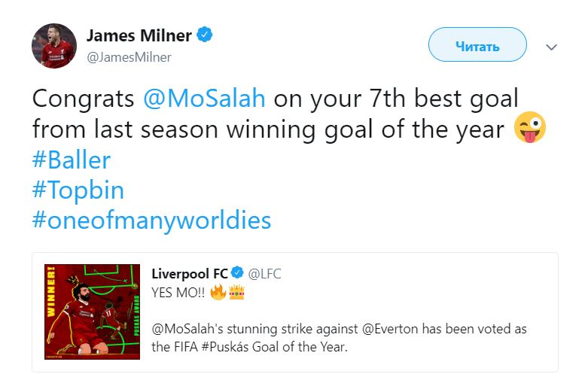
Task: Open the @MoSalah mention link
Action: click(204, 99)
